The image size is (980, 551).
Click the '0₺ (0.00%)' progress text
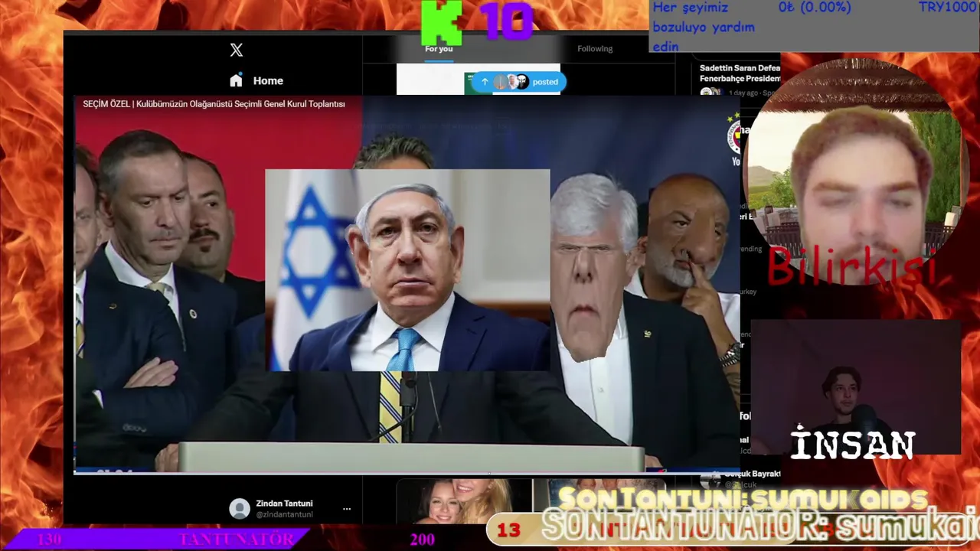click(x=815, y=8)
